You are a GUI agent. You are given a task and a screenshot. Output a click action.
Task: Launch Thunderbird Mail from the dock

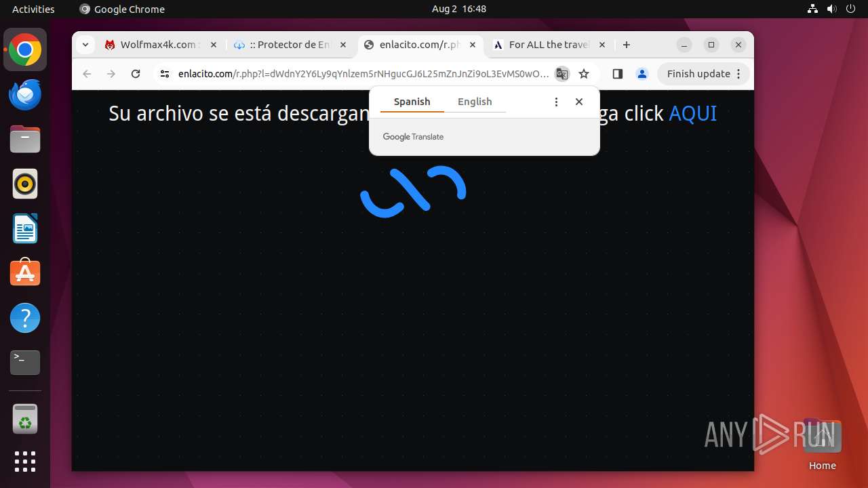click(x=25, y=94)
